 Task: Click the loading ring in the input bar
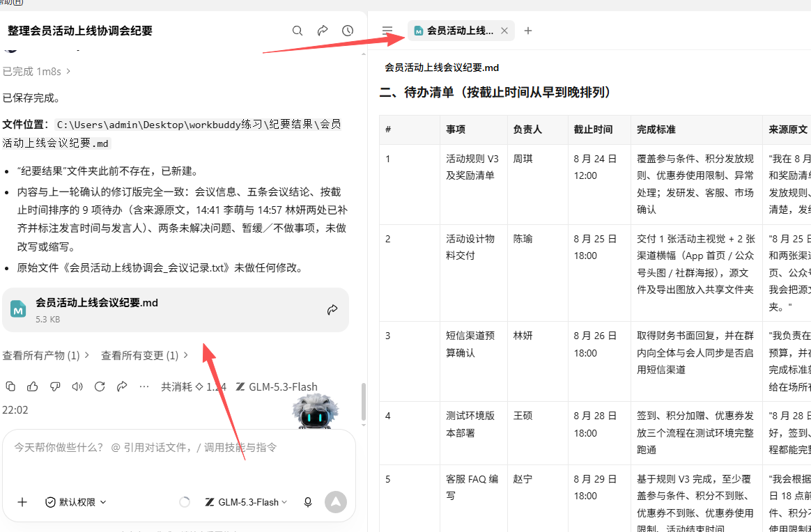pyautogui.click(x=185, y=502)
